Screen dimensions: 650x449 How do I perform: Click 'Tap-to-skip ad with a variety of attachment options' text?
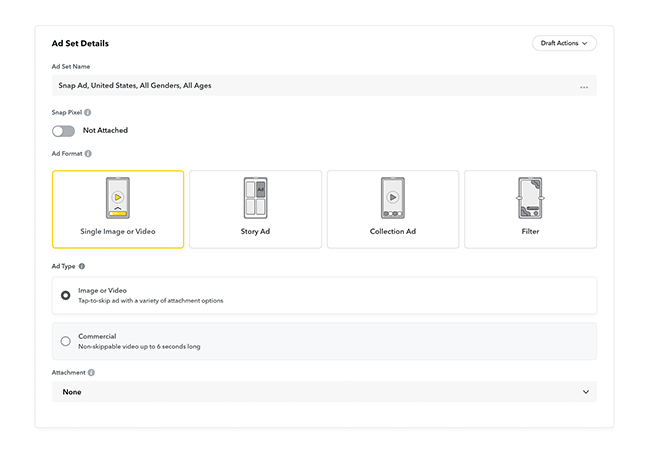point(150,301)
